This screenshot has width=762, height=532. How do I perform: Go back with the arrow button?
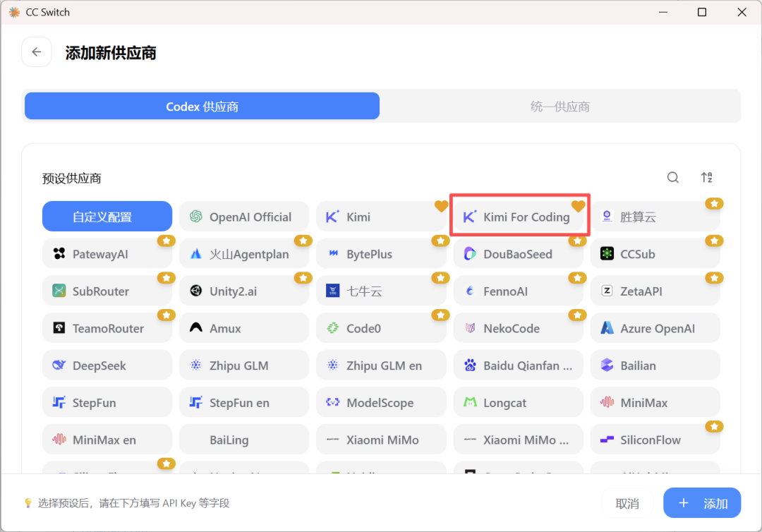point(37,52)
